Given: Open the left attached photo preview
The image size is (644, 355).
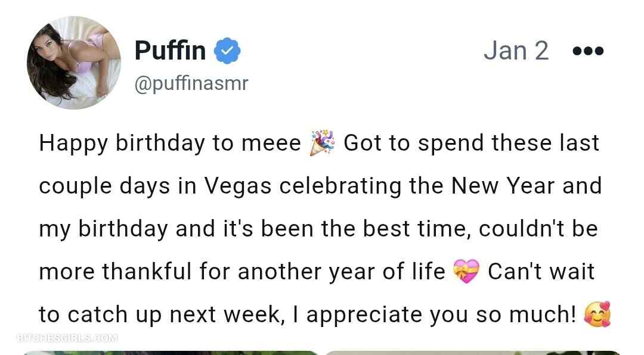Looking at the screenshot, I should click(x=170, y=352).
